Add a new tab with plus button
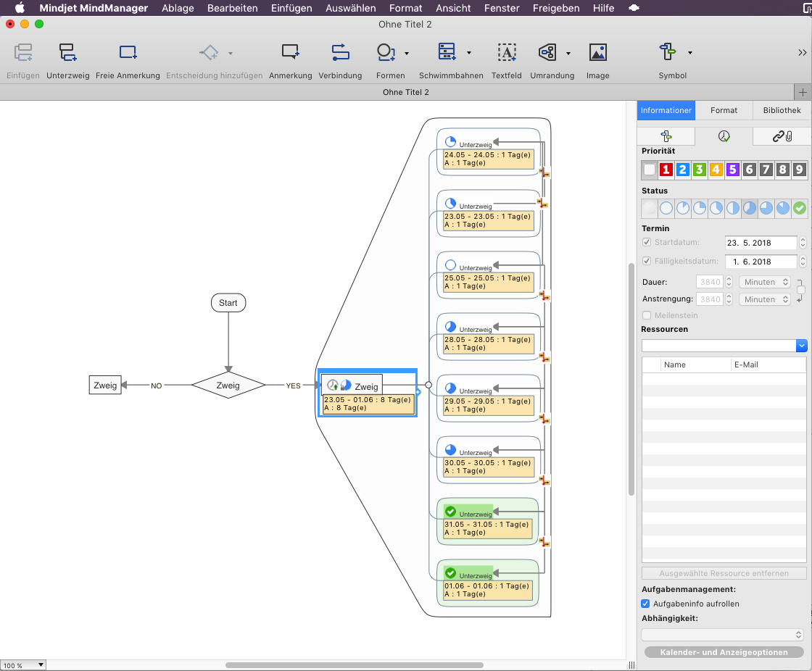The width and height of the screenshot is (812, 671). 803,92
